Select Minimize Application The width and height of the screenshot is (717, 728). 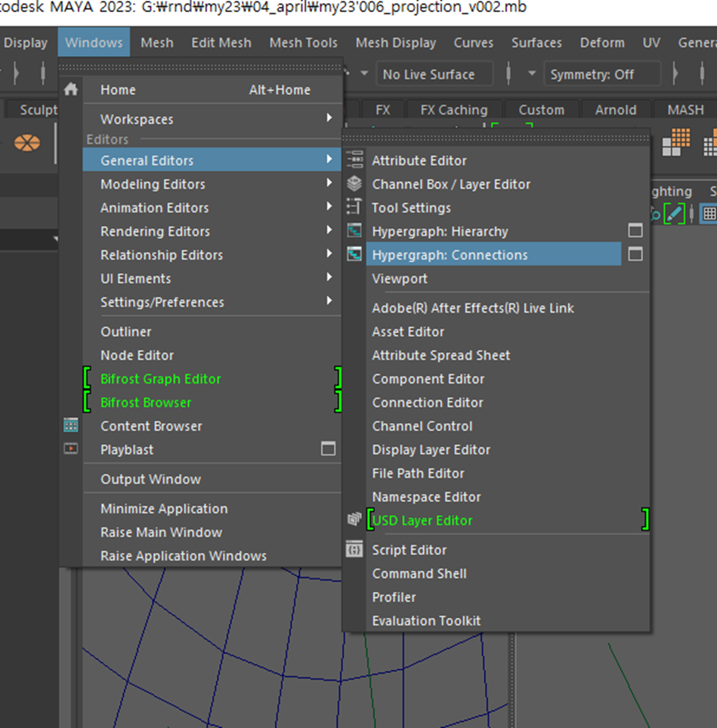tap(212, 508)
